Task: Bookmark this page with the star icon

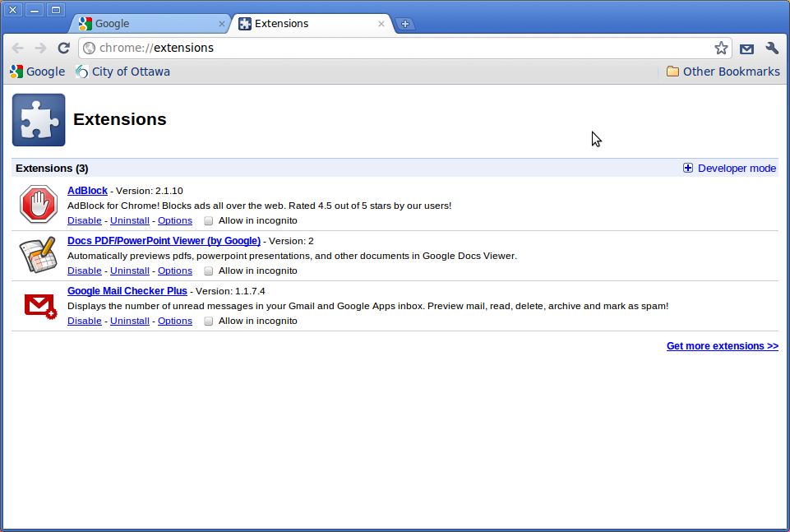Action: [721, 48]
